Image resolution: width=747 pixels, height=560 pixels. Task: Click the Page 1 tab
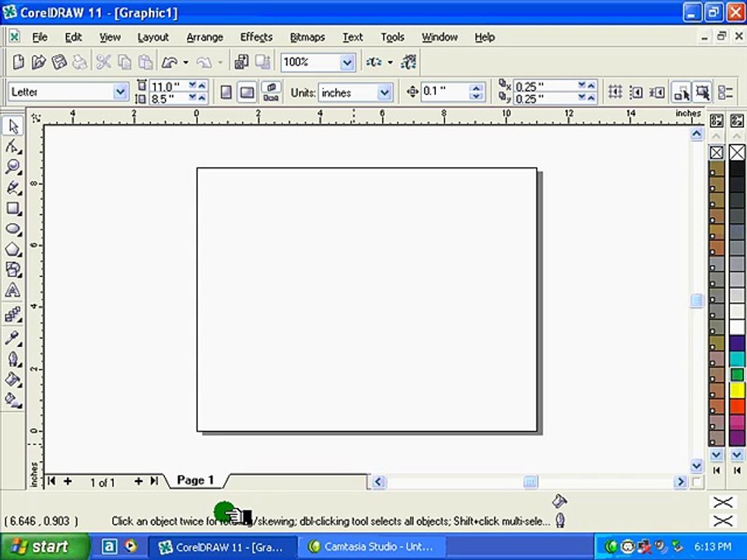click(195, 480)
